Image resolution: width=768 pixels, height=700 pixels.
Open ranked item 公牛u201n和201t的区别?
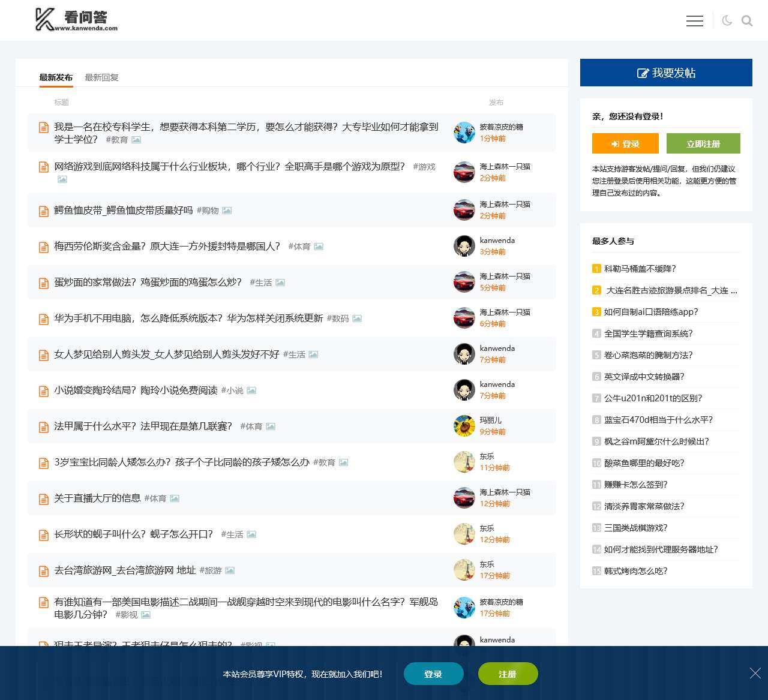[x=653, y=398]
